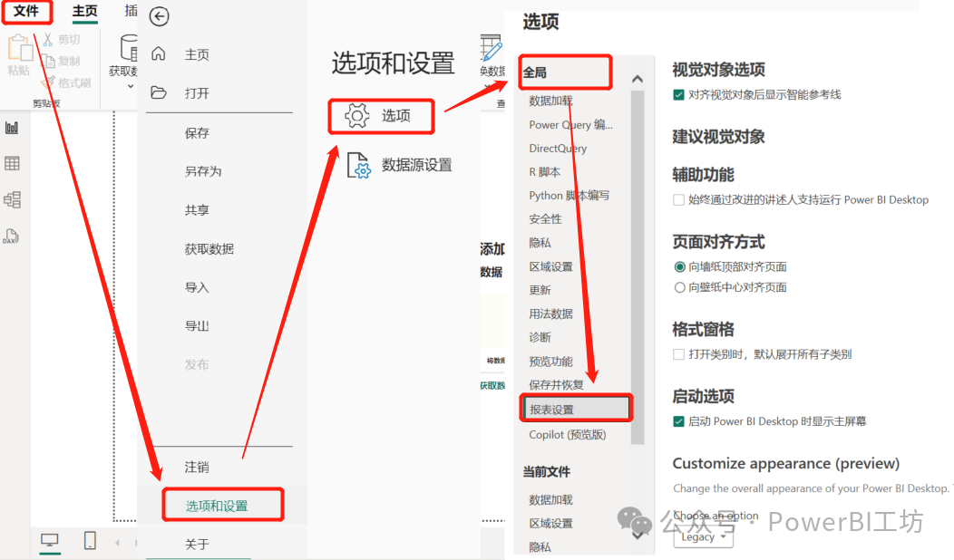This screenshot has height=560, width=954.
Task: Open 数据源设置 text button
Action: pos(417,165)
